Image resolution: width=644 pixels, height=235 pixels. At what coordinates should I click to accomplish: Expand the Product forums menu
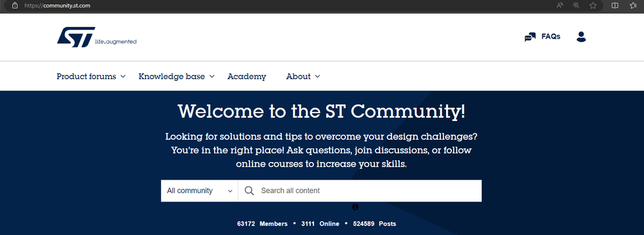tap(91, 76)
